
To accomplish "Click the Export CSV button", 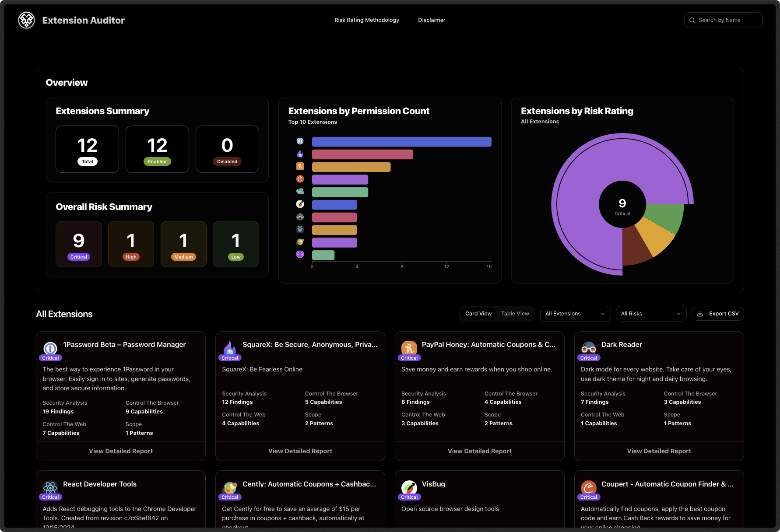I will (x=717, y=314).
